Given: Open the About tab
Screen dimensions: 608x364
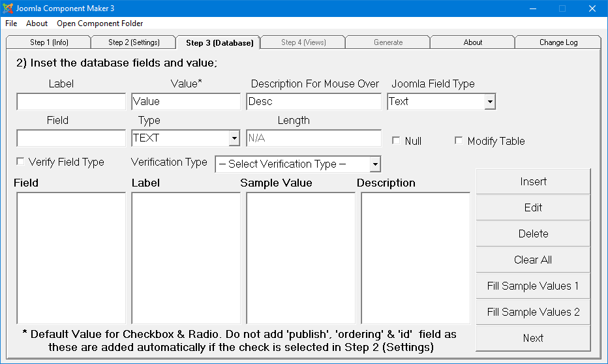Looking at the screenshot, I should (x=473, y=42).
